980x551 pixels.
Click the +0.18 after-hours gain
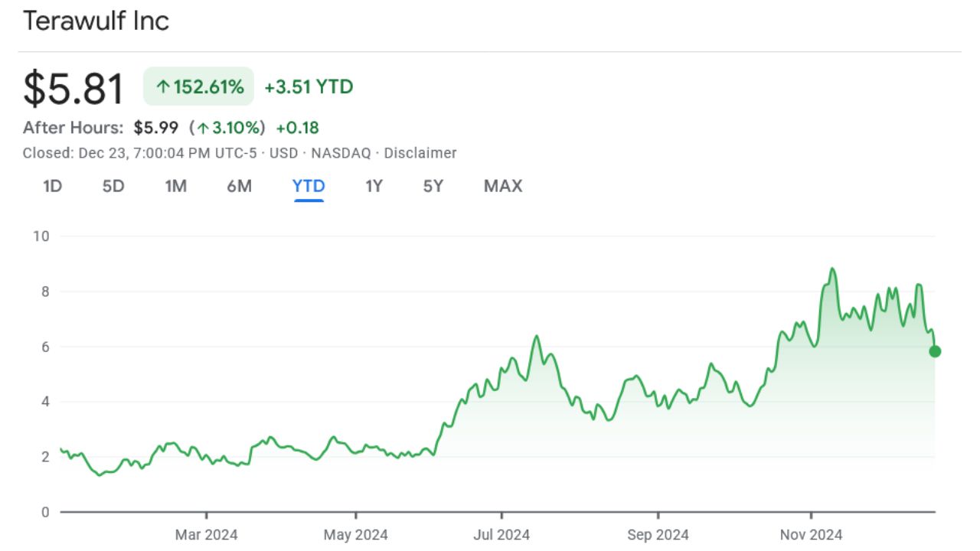298,127
